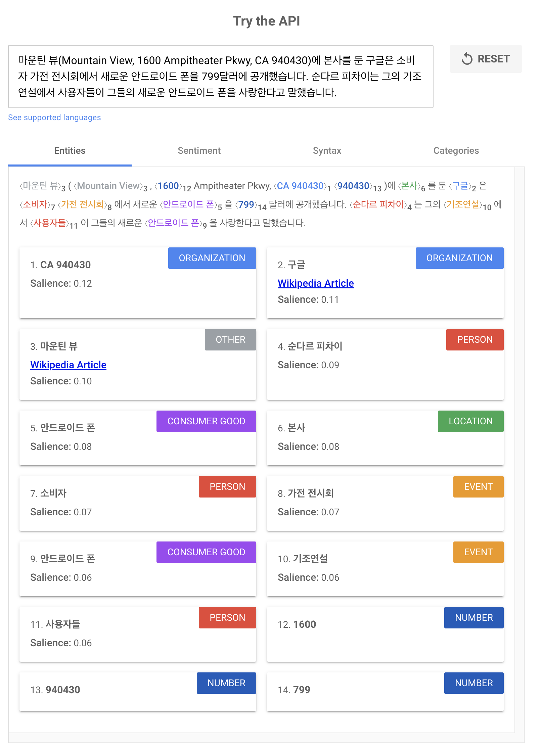
Task: Click entity title CA 940430 in card 1
Action: (x=65, y=265)
